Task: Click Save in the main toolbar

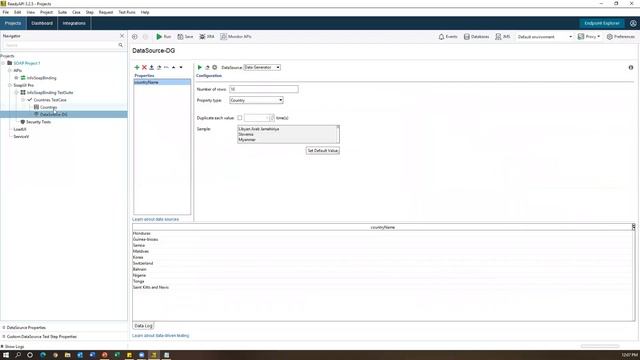Action: (185, 37)
